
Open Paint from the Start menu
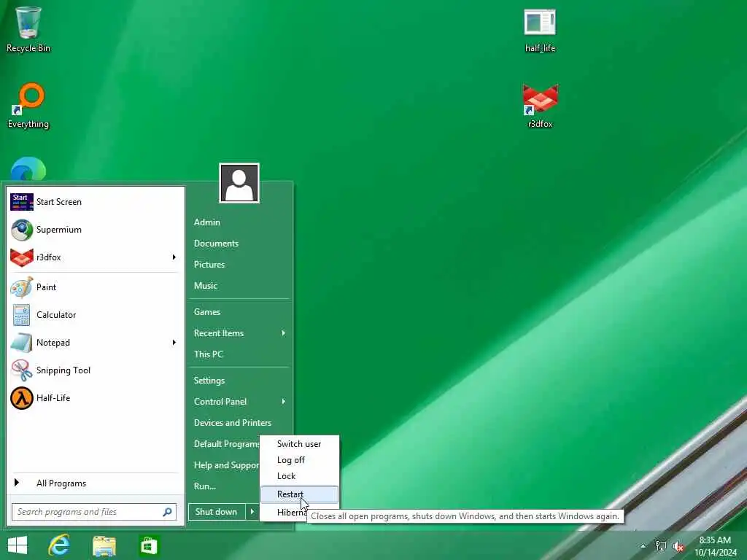(x=95, y=287)
